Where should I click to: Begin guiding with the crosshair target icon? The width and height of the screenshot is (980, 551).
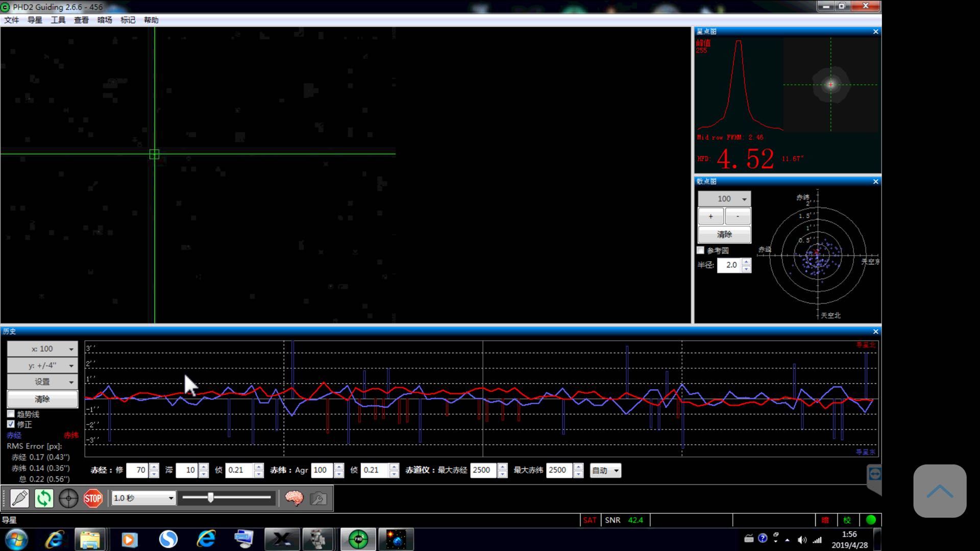[x=68, y=498]
